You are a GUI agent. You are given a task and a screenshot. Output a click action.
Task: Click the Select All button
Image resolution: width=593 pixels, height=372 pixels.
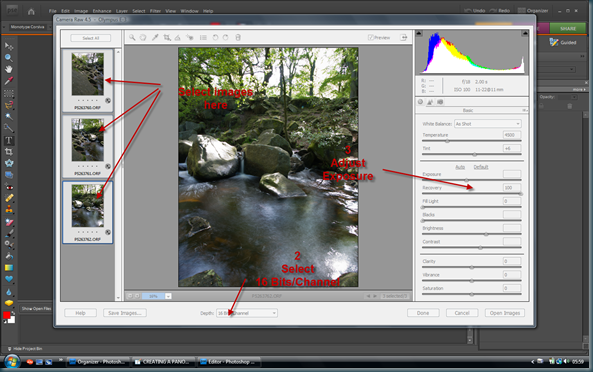pos(91,38)
